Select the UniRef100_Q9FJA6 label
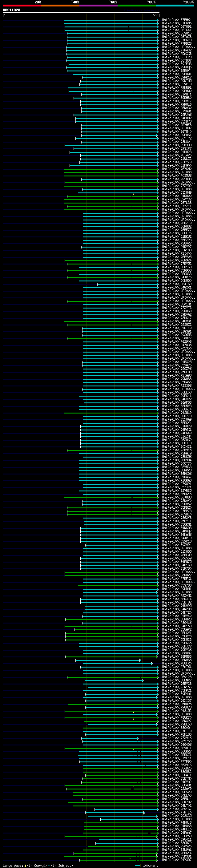This screenshot has height=868, width=197. coord(176,115)
